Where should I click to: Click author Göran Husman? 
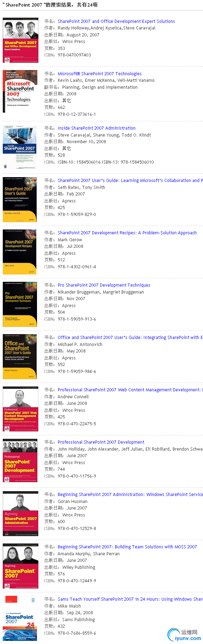73,501
